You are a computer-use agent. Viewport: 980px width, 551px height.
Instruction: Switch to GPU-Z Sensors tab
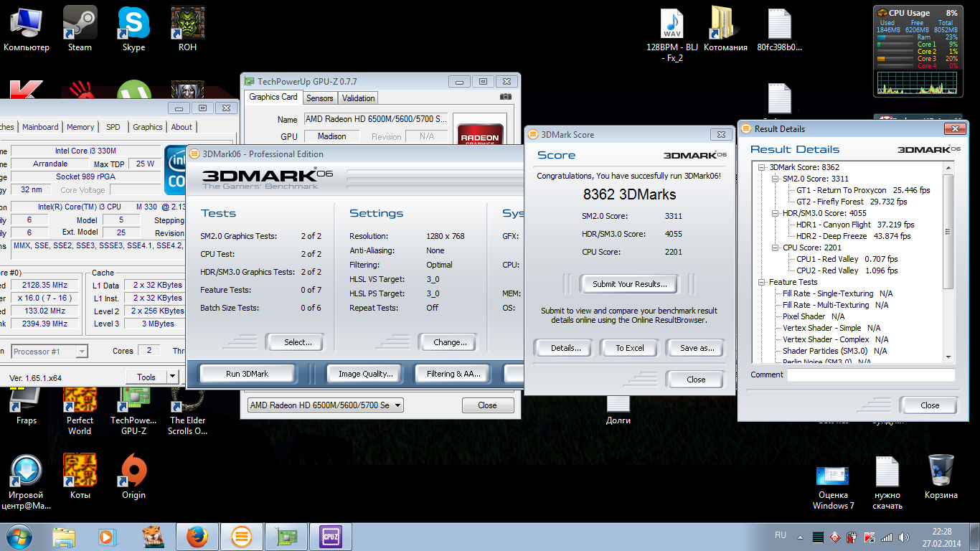pyautogui.click(x=319, y=98)
